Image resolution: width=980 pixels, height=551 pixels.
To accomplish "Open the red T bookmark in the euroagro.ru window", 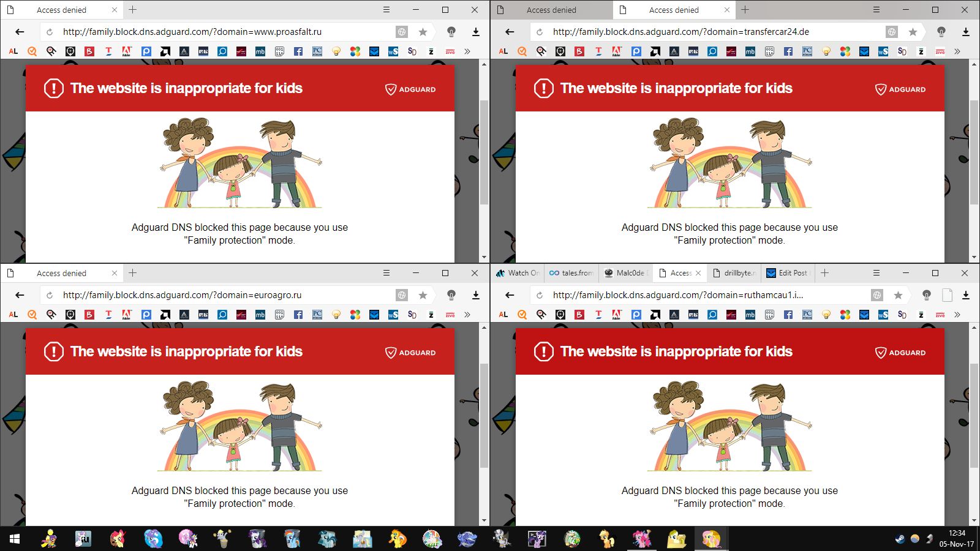I will click(108, 315).
